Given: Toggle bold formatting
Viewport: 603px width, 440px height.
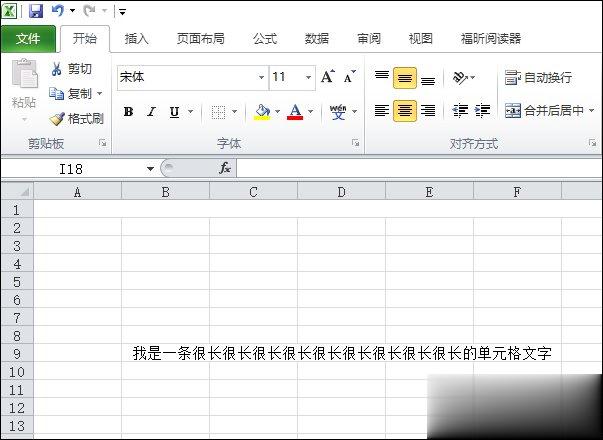Looking at the screenshot, I should click(x=128, y=112).
